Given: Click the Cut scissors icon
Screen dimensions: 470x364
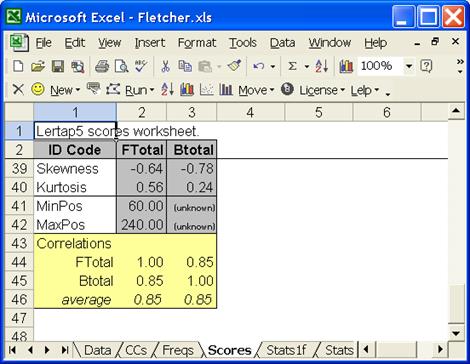Looking at the screenshot, I should [x=165, y=66].
